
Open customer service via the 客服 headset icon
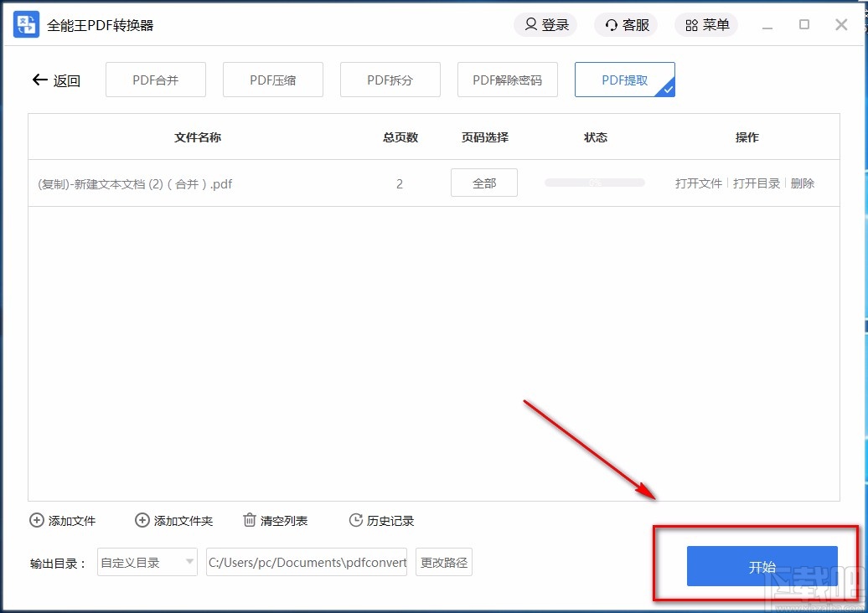(612, 24)
